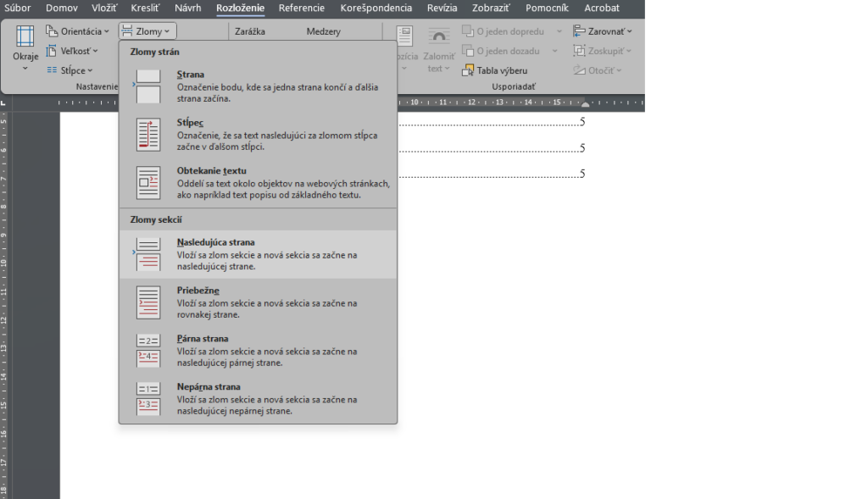The height and width of the screenshot is (499, 868).
Task: Choose Obtekanie textu break option
Action: (258, 182)
